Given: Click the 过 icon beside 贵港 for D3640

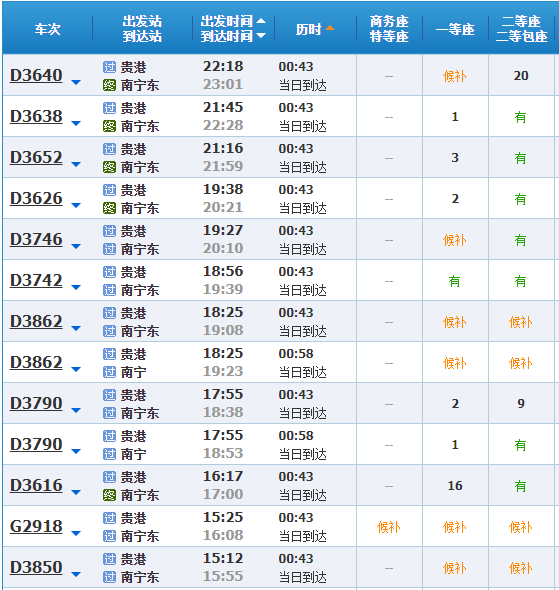Looking at the screenshot, I should (109, 67).
